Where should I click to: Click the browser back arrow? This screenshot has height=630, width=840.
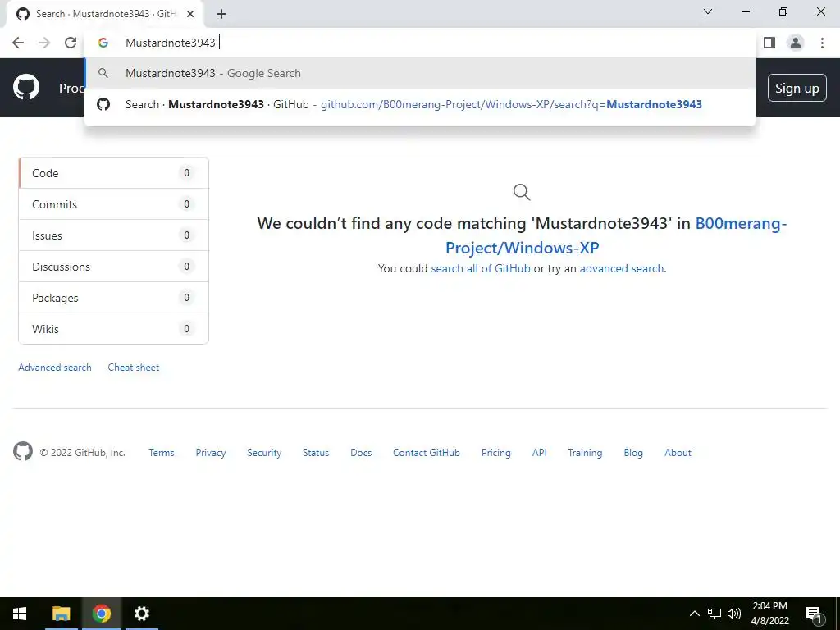[x=18, y=43]
